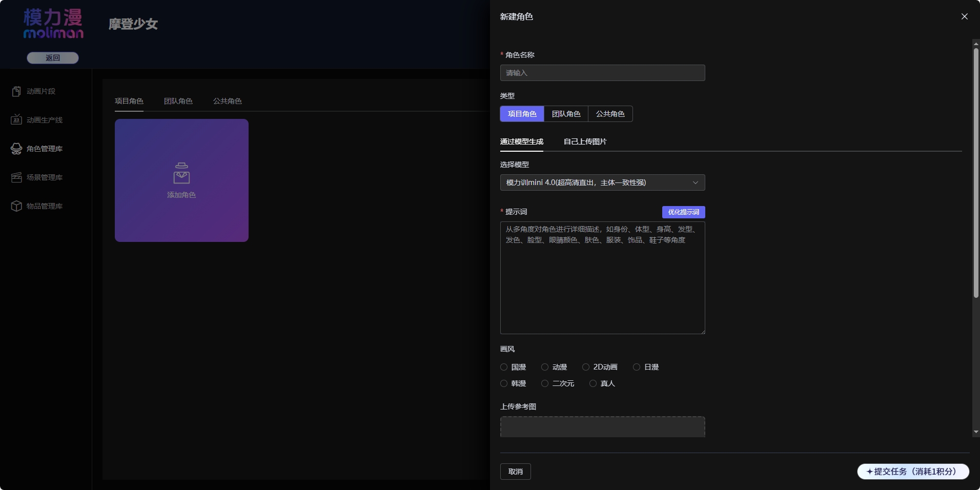
Task: Open the 团队角色 list tab
Action: (x=178, y=101)
